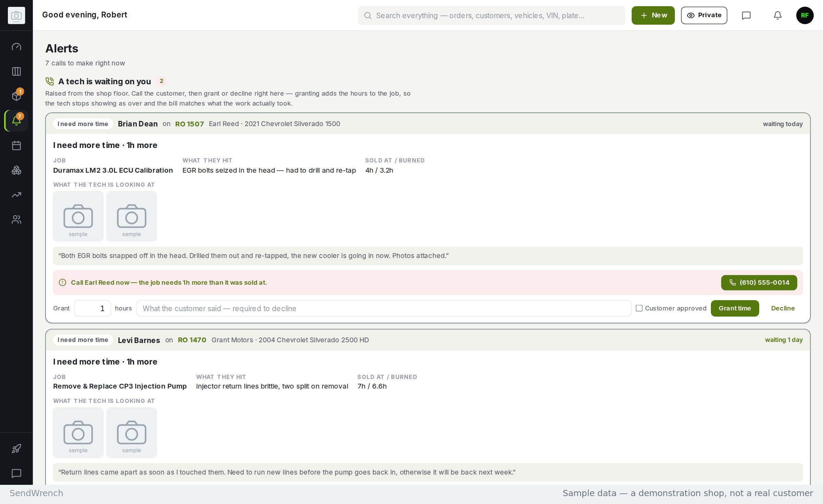Check the Customer approved checkbox
The height and width of the screenshot is (504, 823).
639,308
